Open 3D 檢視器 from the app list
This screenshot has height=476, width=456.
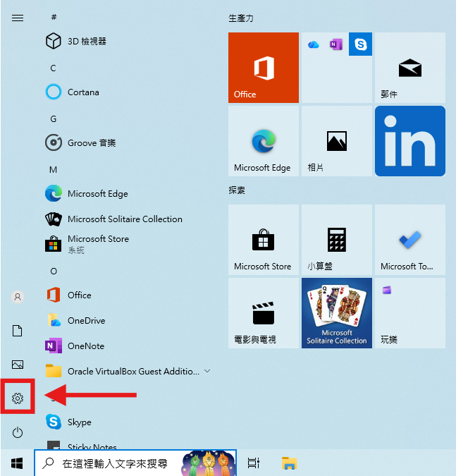76,41
